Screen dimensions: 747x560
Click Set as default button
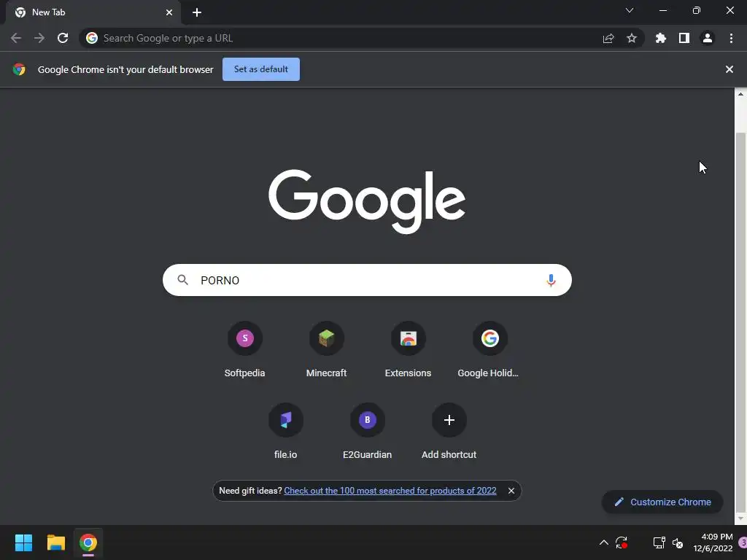261,69
